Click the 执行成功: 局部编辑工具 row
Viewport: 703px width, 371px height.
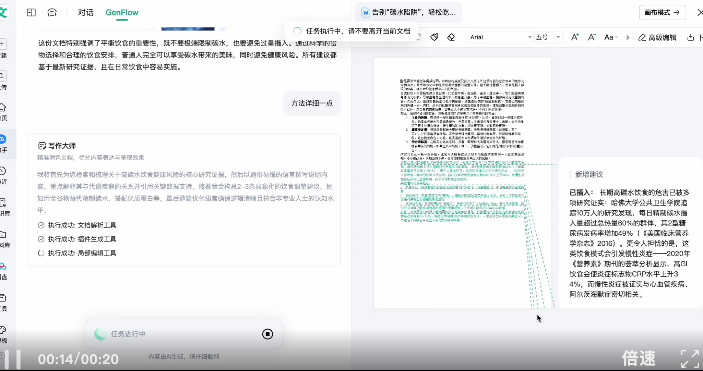pyautogui.click(x=77, y=253)
